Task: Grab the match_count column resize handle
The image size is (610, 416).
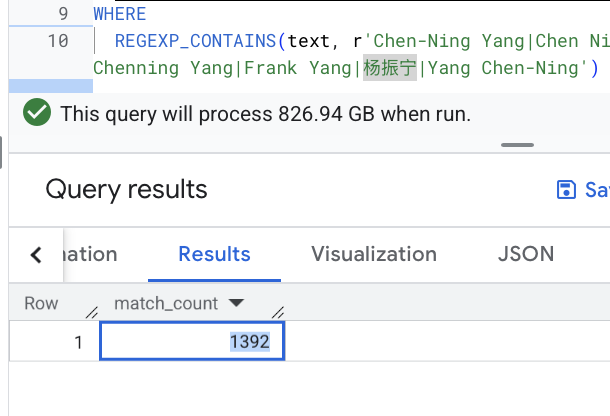Action: point(278,312)
